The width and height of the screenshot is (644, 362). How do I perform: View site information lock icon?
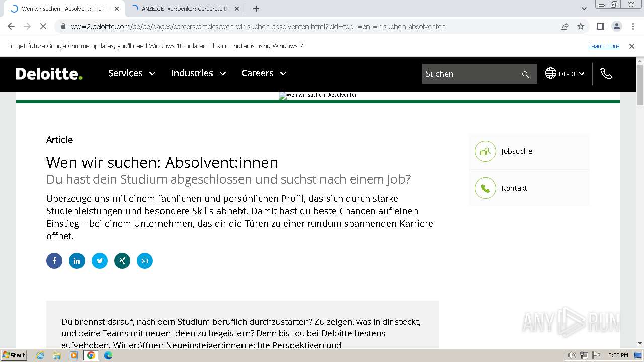pyautogui.click(x=63, y=26)
